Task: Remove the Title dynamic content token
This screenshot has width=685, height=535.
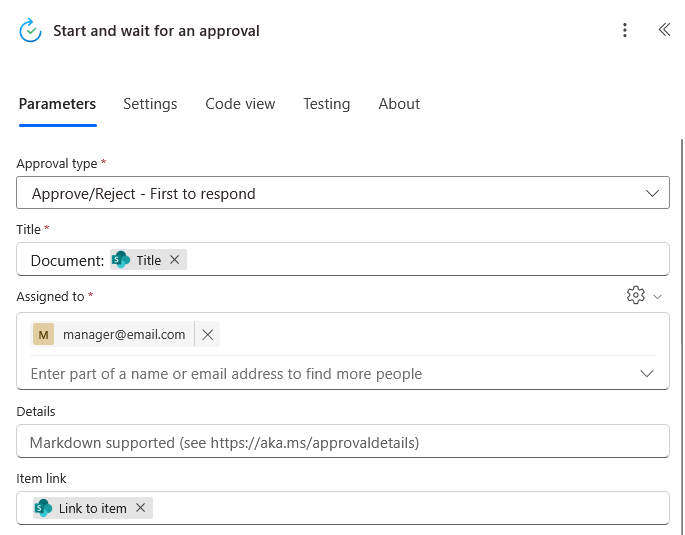Action: click(175, 259)
